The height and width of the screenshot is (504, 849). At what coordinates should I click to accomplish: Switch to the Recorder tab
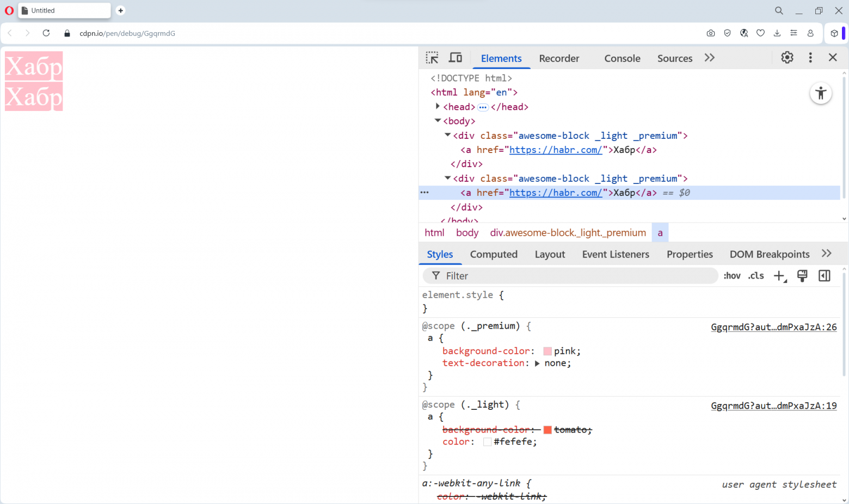[559, 58]
